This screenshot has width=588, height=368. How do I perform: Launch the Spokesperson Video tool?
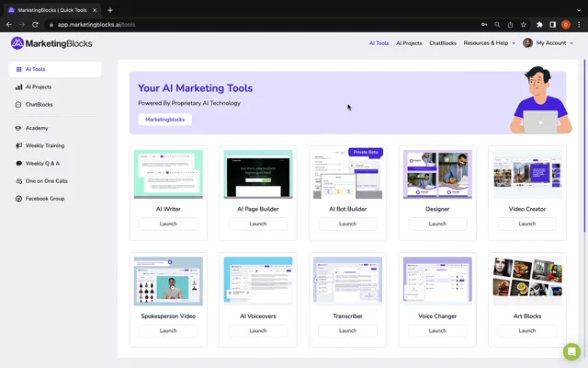click(168, 331)
